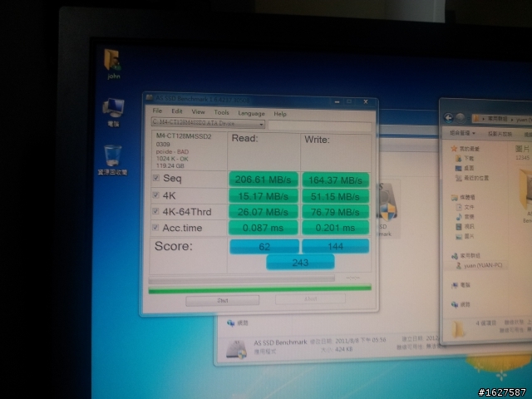Image resolution: width=532 pixels, height=399 pixels.
Task: Expand Organize (組合管理) dropdown in Explorer
Action: [x=462, y=133]
